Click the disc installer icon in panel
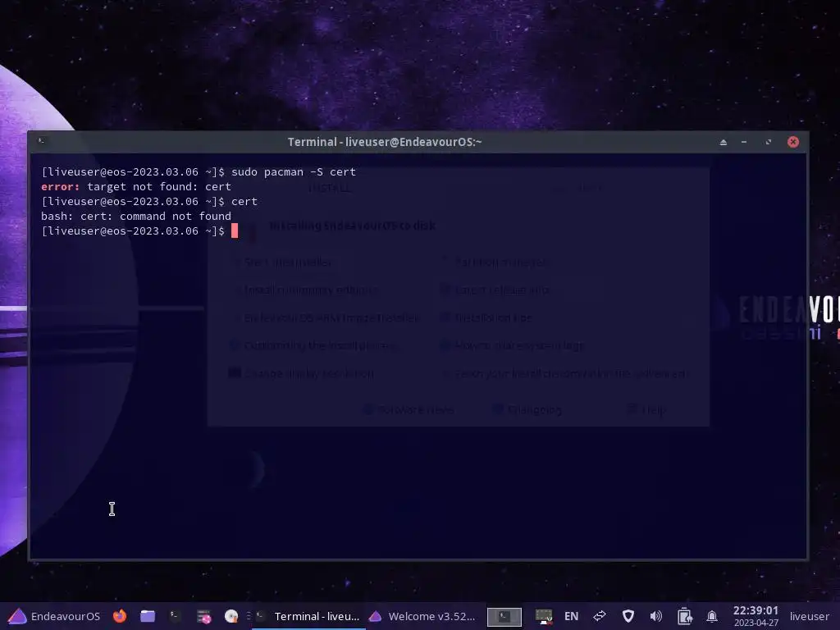840x630 pixels. point(231,617)
